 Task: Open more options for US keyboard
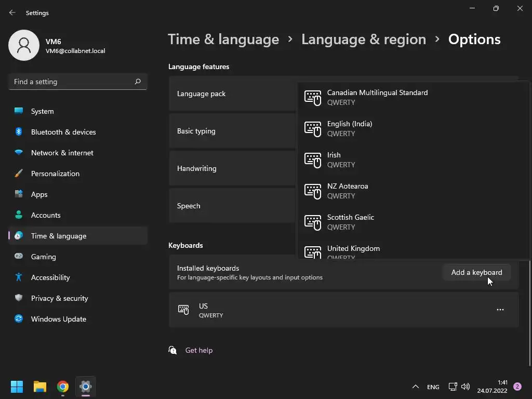click(x=500, y=310)
